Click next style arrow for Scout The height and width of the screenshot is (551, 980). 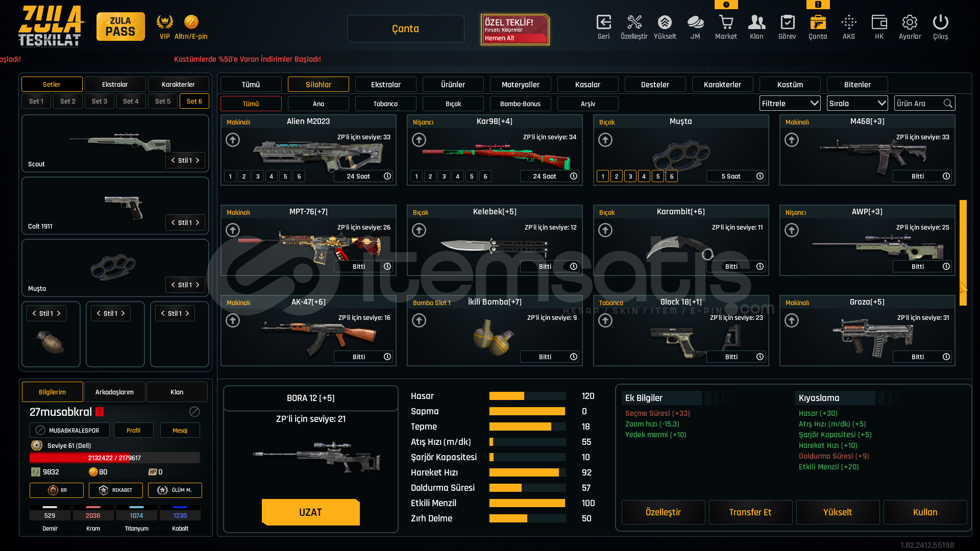[198, 161]
